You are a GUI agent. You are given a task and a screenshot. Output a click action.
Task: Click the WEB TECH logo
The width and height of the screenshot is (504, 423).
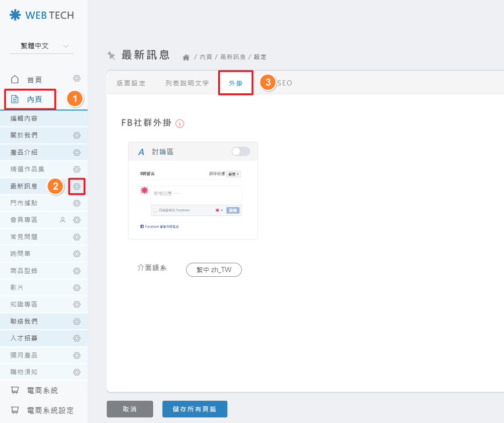pyautogui.click(x=42, y=15)
